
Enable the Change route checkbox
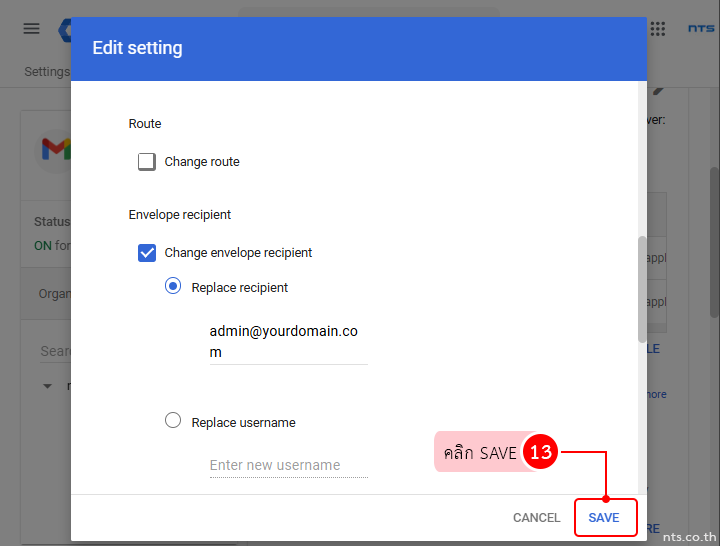[147, 162]
